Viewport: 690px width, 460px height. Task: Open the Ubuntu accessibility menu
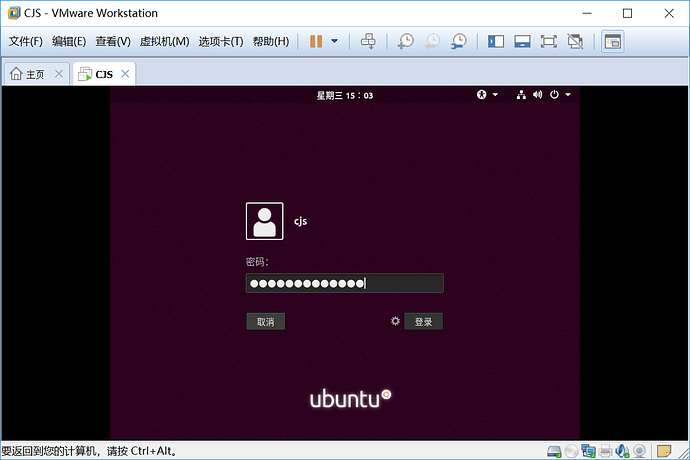487,95
